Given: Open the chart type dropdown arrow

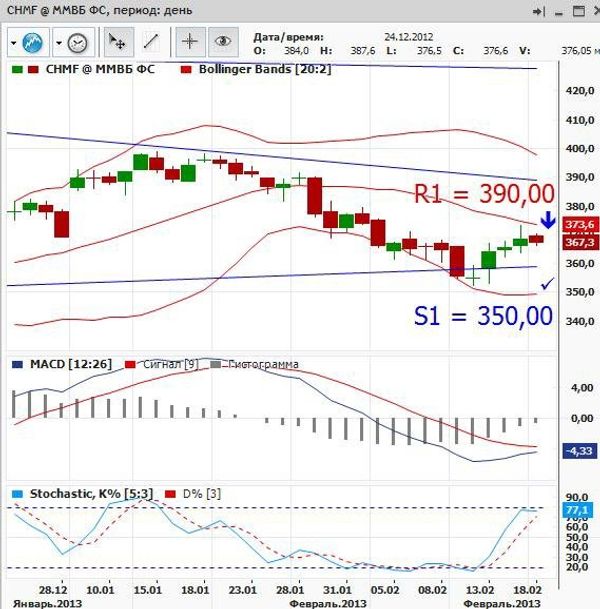Looking at the screenshot, I should click(x=14, y=43).
